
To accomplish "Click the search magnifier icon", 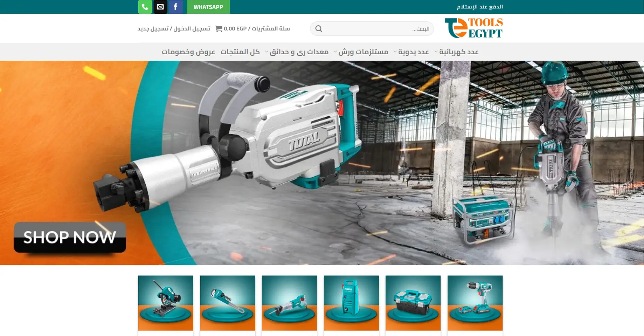I will point(319,29).
